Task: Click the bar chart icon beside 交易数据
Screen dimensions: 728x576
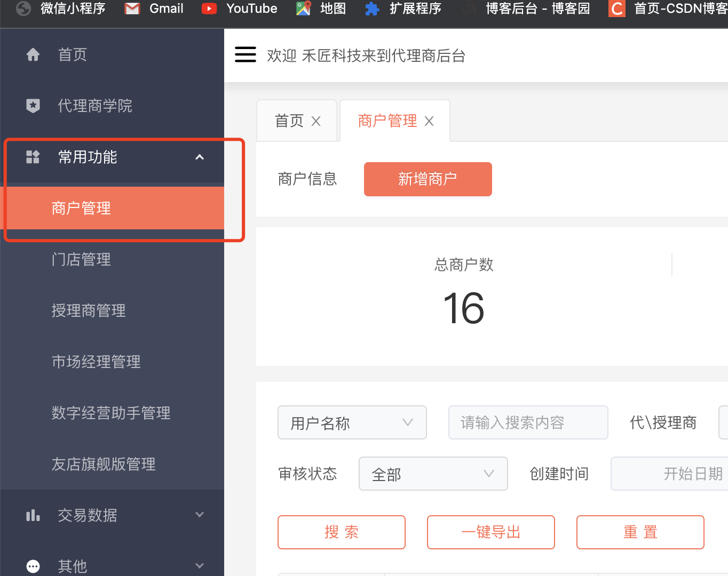Action: coord(33,515)
